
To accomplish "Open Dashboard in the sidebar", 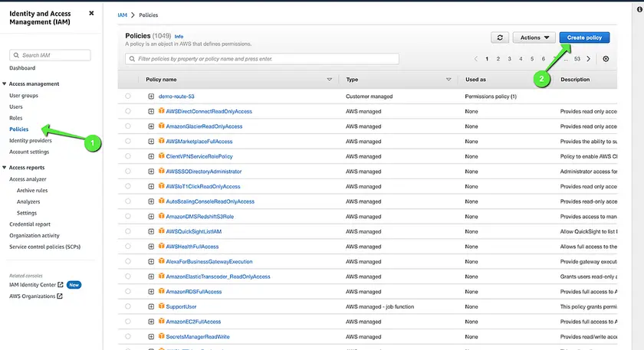I will pos(22,67).
